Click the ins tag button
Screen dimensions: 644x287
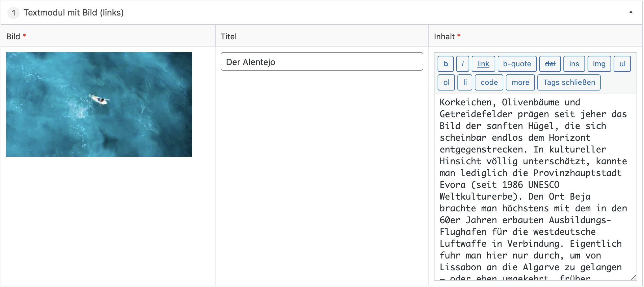point(574,64)
